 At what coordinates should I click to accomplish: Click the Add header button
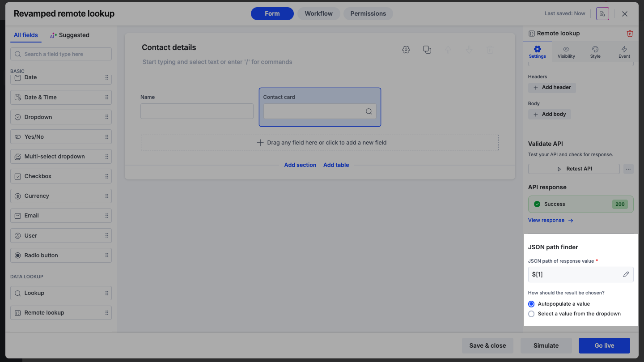[552, 87]
